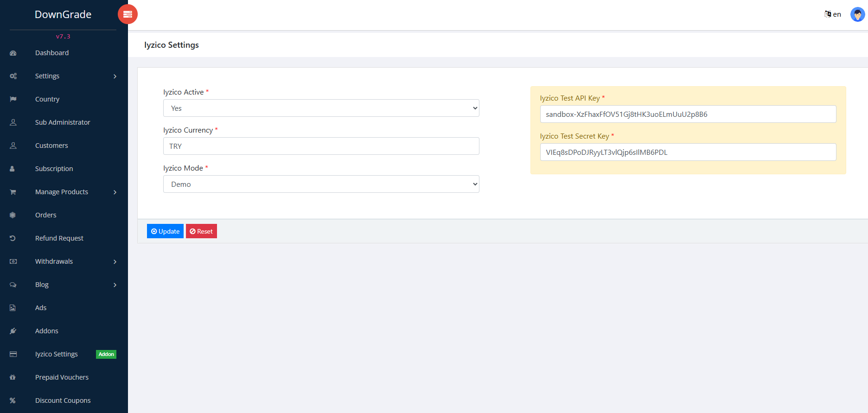The width and height of the screenshot is (868, 413).
Task: Go to Prepaid Vouchers page
Action: click(x=62, y=377)
